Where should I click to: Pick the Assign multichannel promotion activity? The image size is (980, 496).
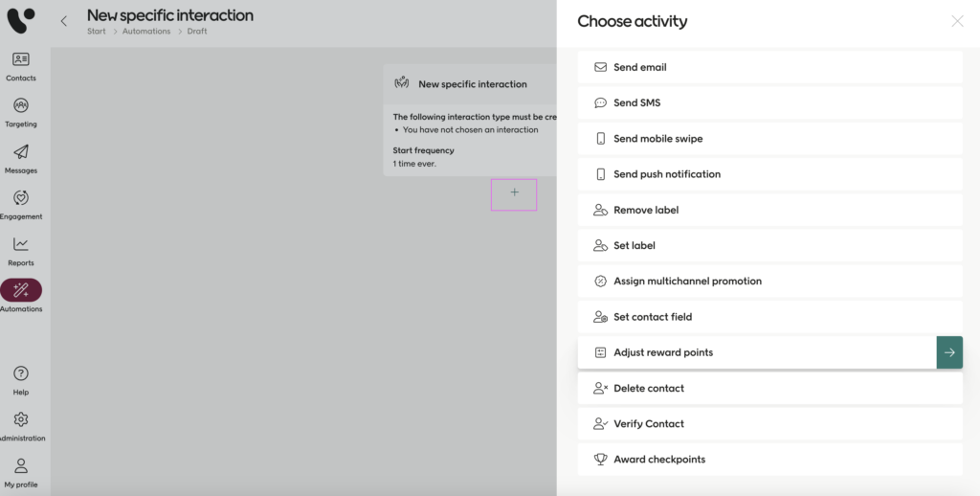click(x=687, y=282)
